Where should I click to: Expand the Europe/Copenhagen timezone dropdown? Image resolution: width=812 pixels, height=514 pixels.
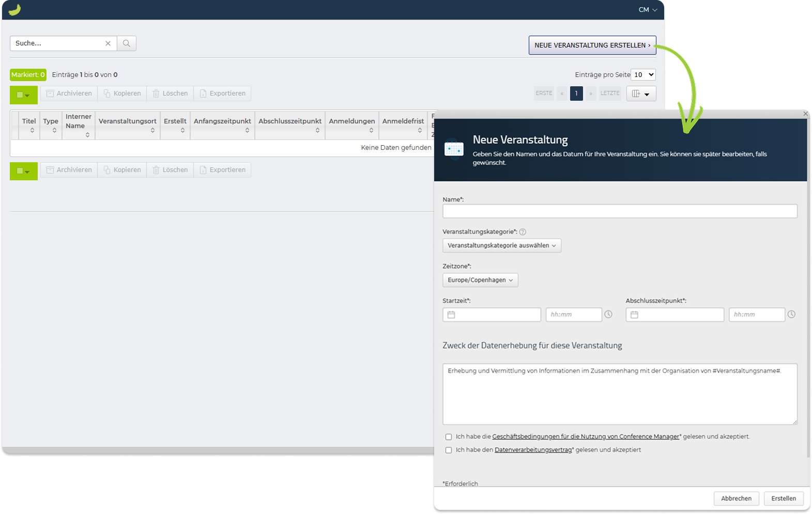480,280
